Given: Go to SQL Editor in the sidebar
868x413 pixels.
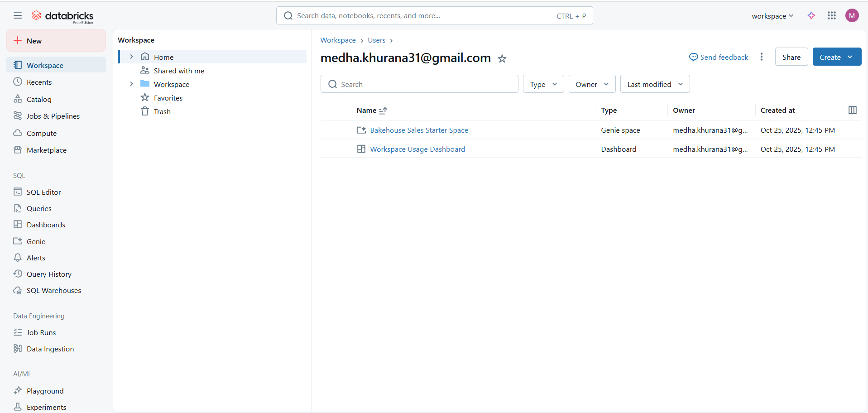Looking at the screenshot, I should [x=43, y=192].
